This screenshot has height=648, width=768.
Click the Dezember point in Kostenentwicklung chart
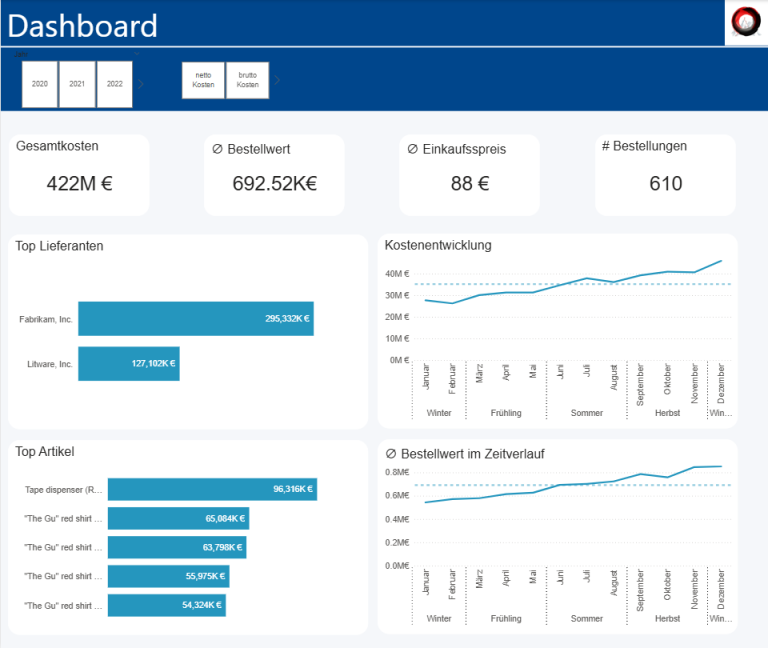721,261
